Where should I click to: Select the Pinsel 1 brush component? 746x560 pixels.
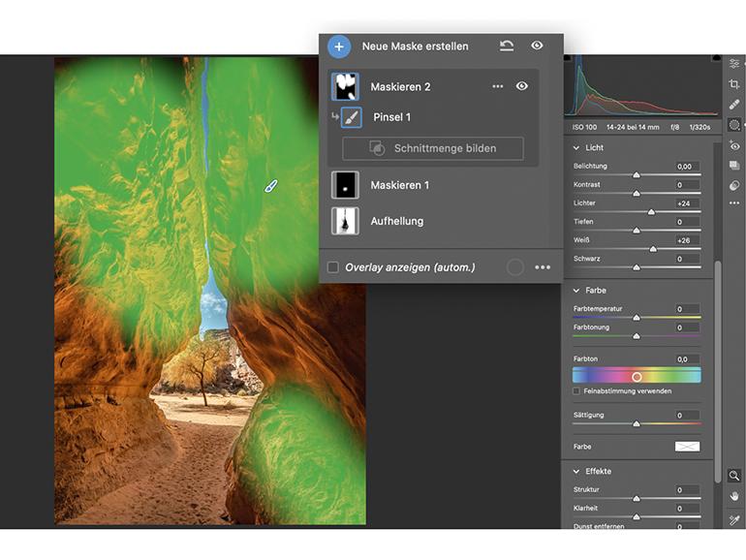click(x=391, y=117)
